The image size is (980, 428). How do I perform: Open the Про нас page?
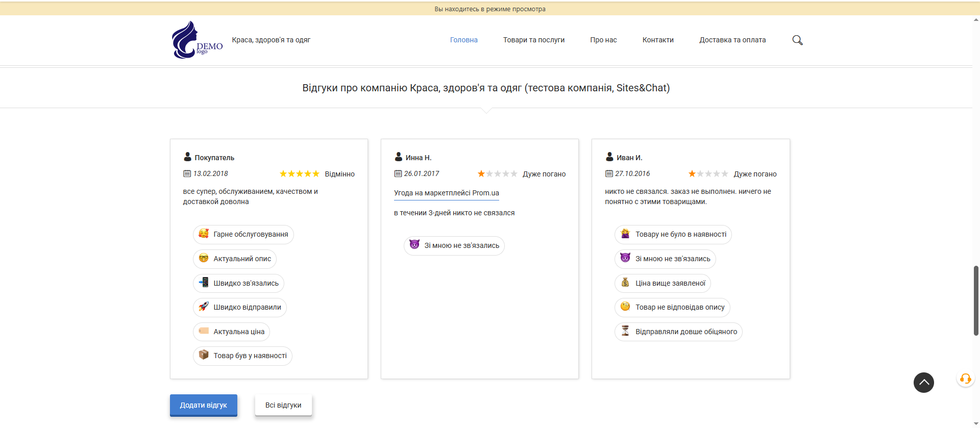pos(603,40)
